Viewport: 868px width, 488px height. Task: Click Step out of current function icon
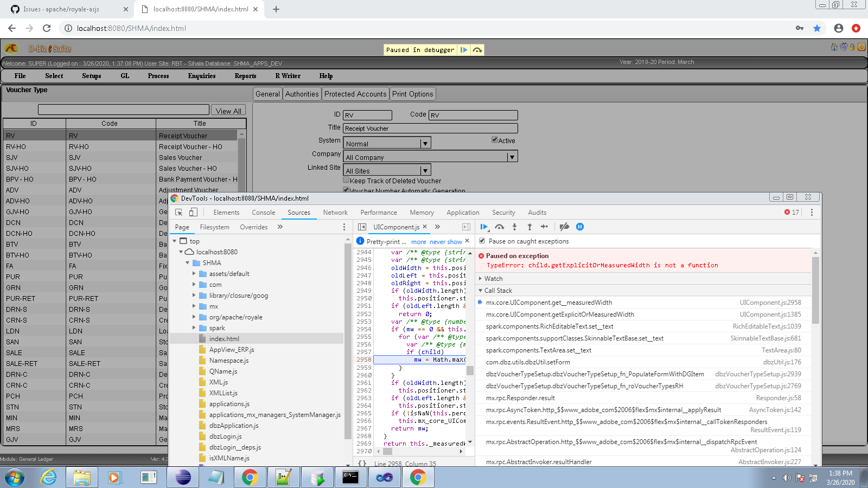tap(529, 227)
